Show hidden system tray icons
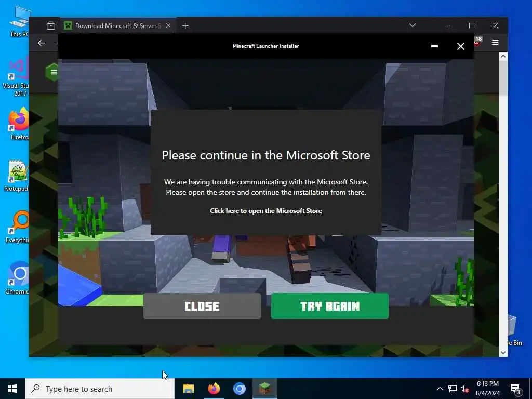Screen dimensions: 532x399 tap(440, 389)
